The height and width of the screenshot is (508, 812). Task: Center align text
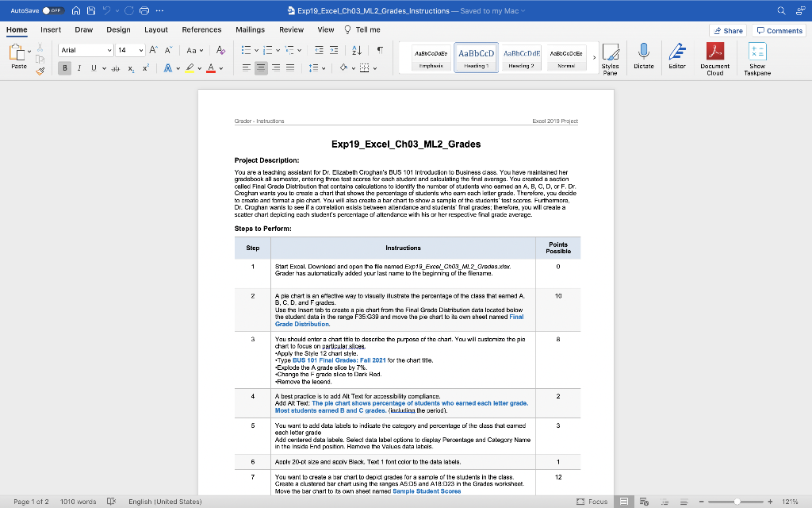(x=261, y=68)
